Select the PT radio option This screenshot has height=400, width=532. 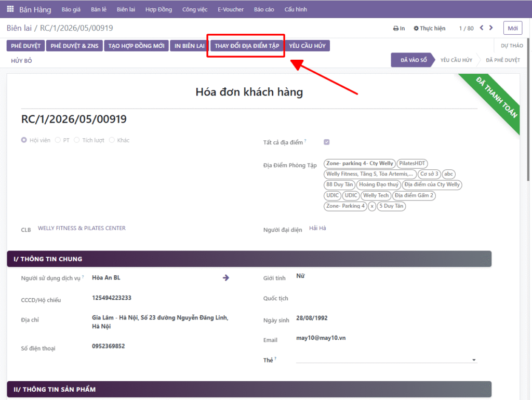point(58,140)
